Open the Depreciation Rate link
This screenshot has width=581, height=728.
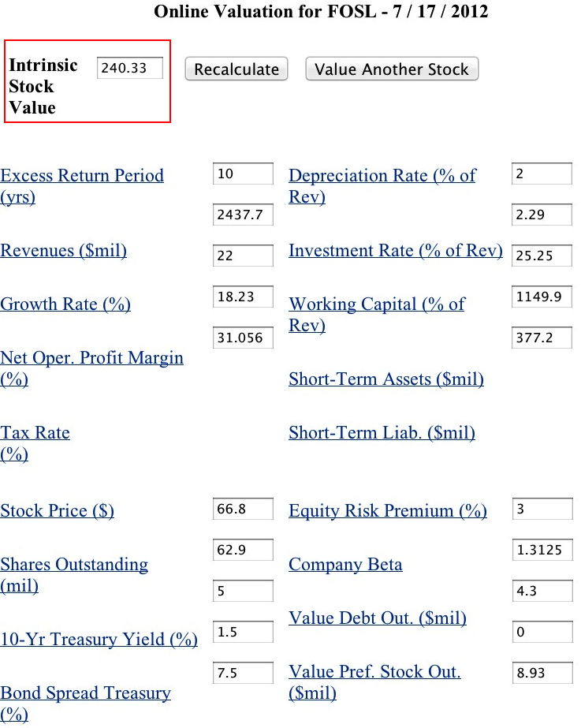(x=382, y=176)
